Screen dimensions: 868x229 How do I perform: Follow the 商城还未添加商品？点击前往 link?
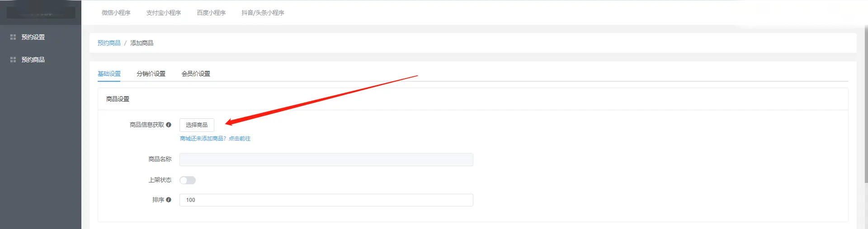(215, 139)
